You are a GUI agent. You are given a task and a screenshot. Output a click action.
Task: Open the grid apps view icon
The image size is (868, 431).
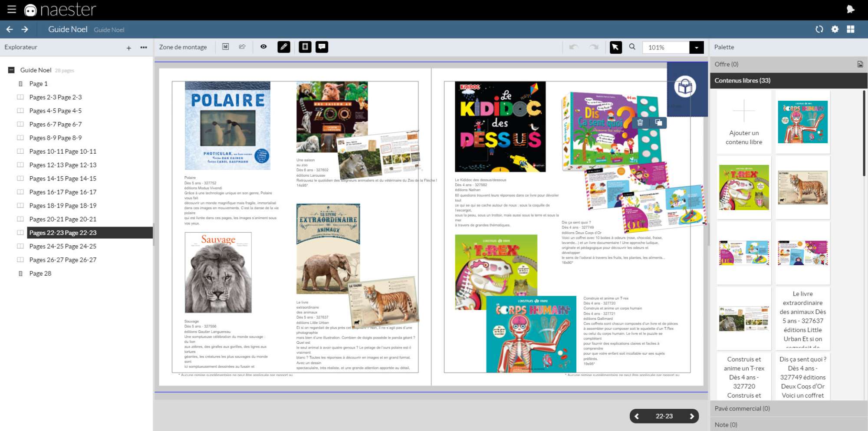click(x=851, y=29)
